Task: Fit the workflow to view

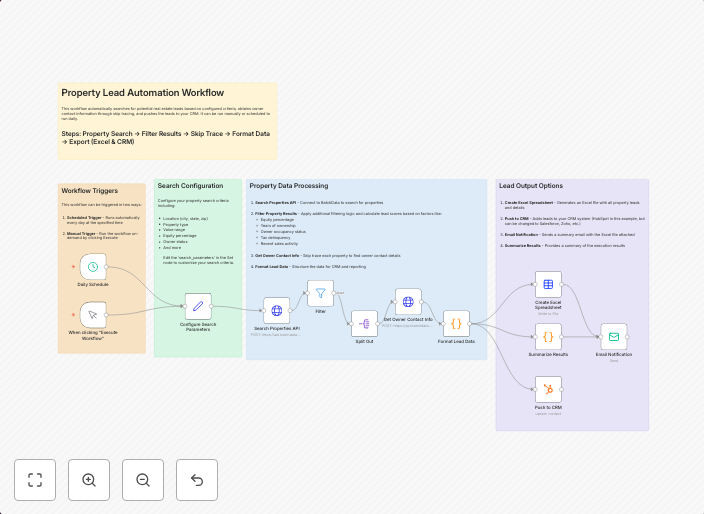Action: pyautogui.click(x=35, y=480)
